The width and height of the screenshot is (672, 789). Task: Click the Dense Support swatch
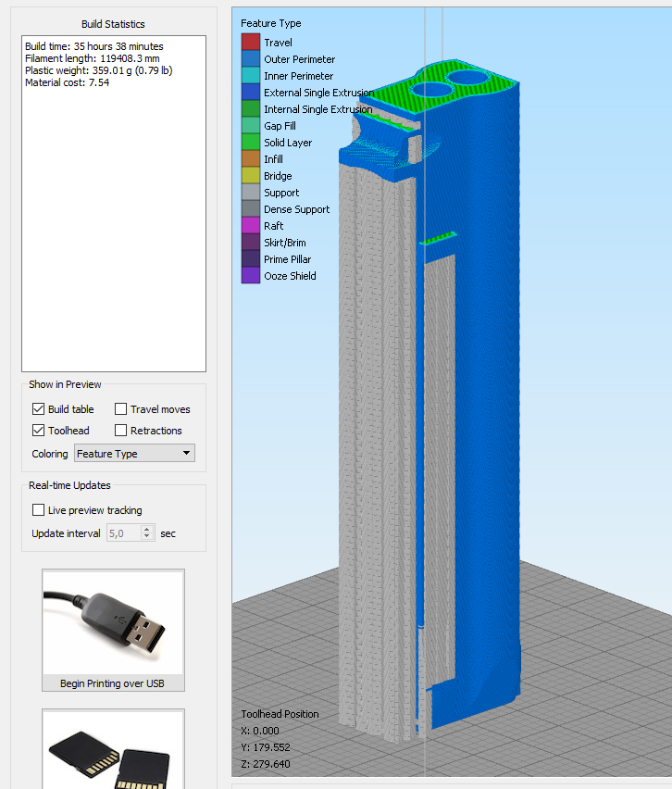(251, 208)
